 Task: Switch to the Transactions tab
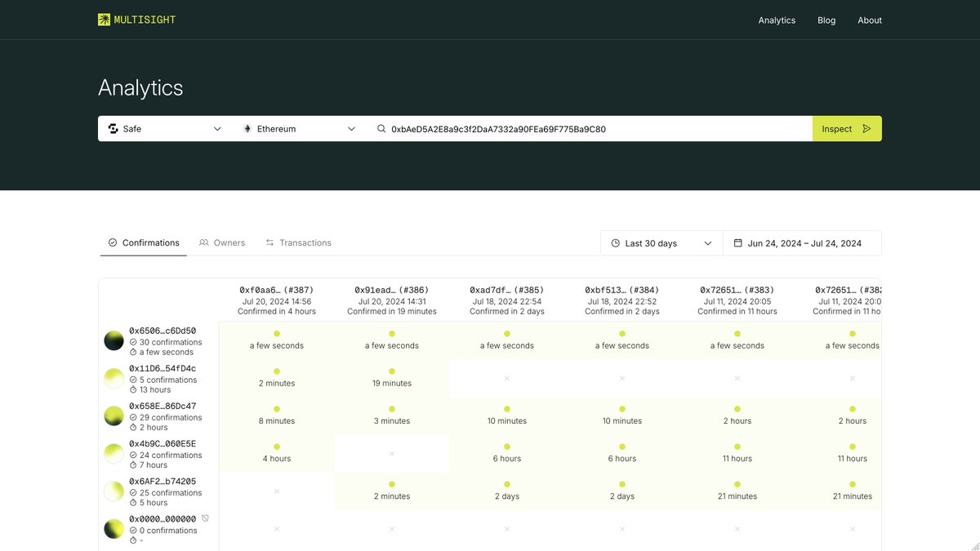coord(298,242)
